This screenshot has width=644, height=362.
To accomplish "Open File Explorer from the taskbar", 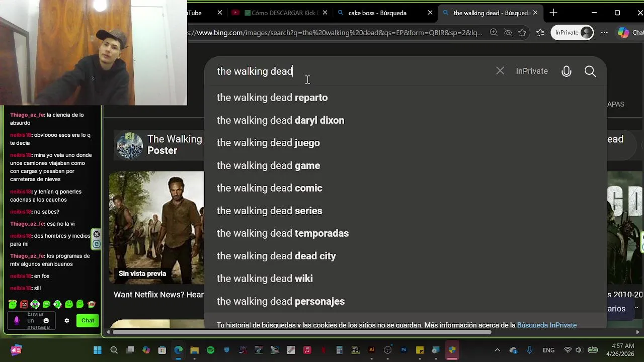I will [194, 350].
